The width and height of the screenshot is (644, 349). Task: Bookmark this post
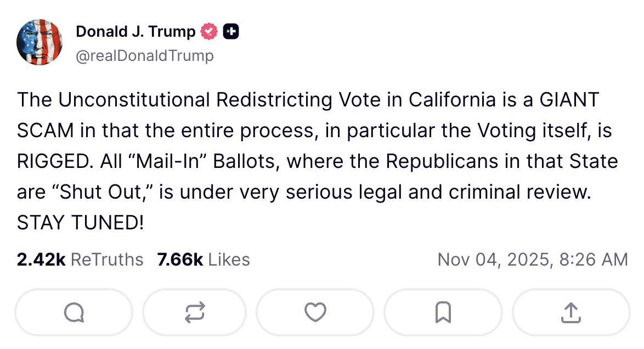click(443, 312)
